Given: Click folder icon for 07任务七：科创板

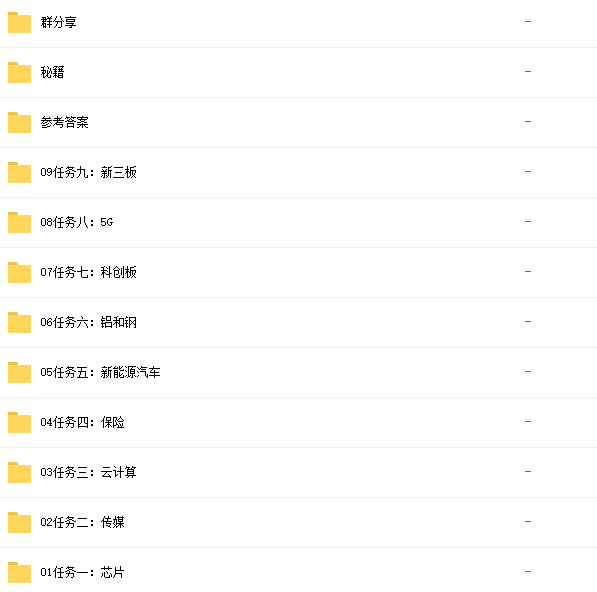Looking at the screenshot, I should pyautogui.click(x=19, y=273).
